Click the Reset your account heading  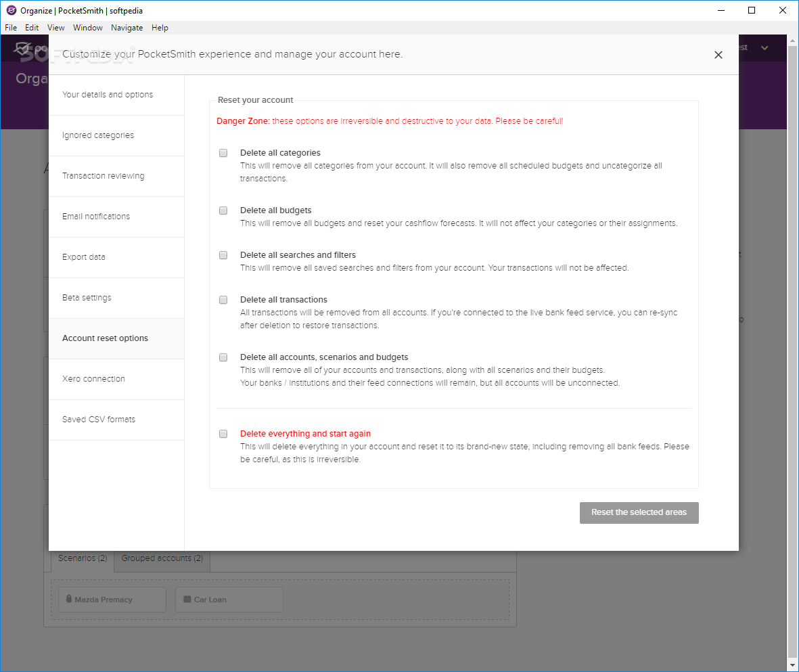tap(255, 100)
